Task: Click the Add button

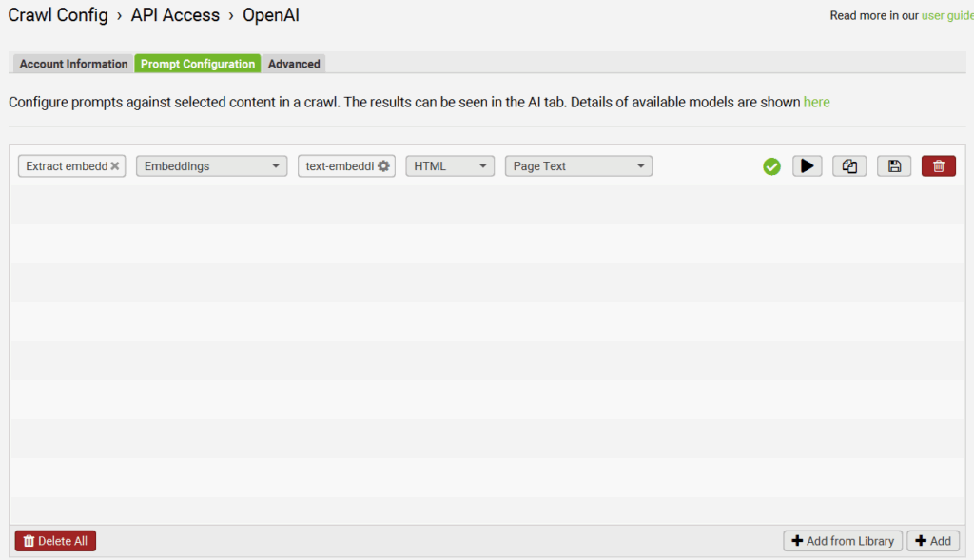Action: 933,541
